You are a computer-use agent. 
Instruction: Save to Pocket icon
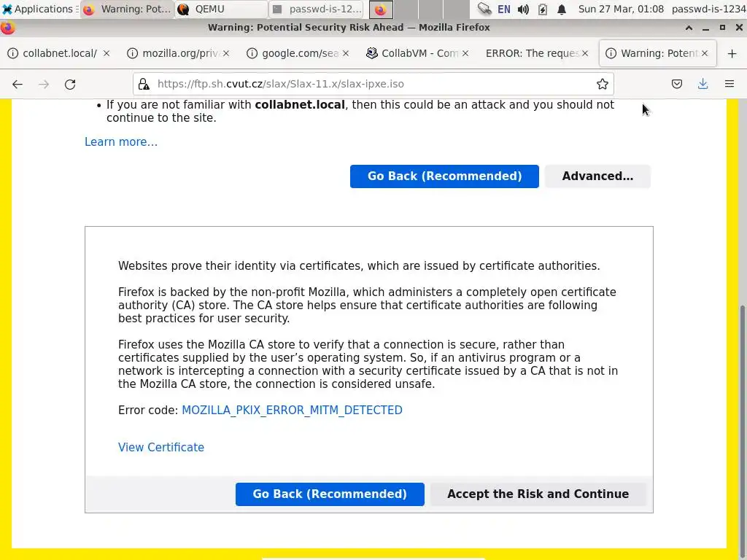676,85
